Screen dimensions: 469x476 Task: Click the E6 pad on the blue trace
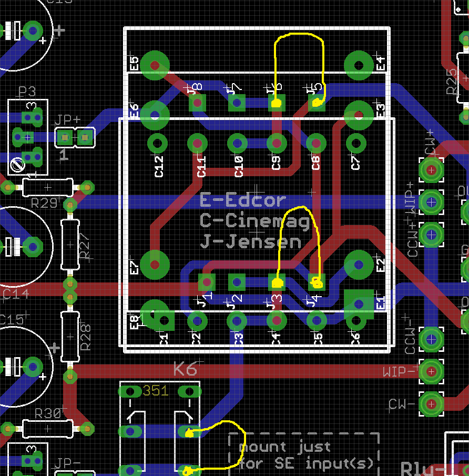155,115
